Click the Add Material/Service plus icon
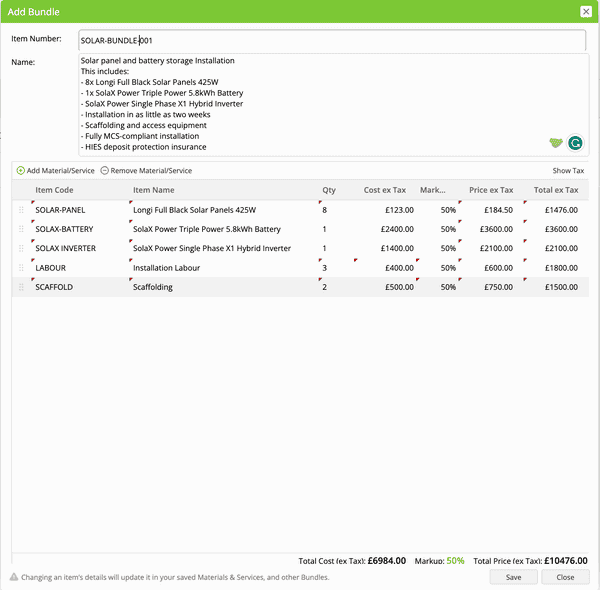Screen dimensions: 600x590 (21, 171)
